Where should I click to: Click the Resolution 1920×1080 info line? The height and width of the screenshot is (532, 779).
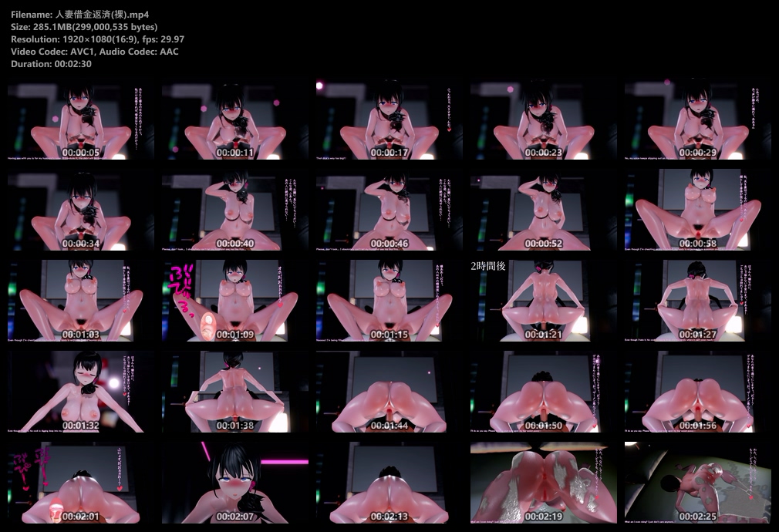(97, 39)
